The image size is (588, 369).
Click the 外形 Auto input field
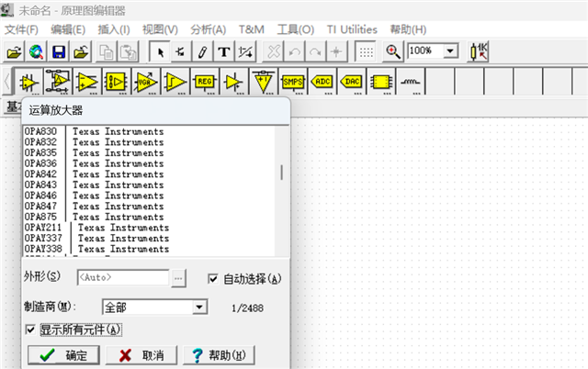[x=123, y=277]
